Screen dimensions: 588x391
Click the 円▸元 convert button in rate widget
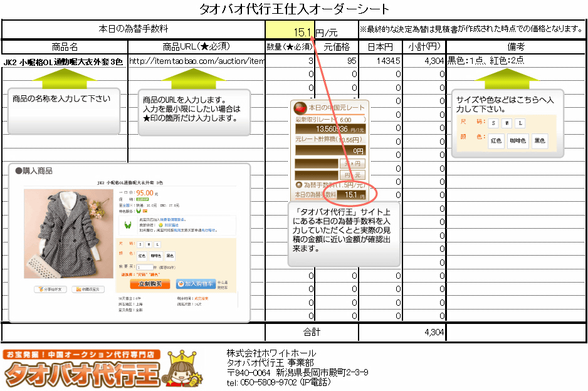(x=352, y=175)
